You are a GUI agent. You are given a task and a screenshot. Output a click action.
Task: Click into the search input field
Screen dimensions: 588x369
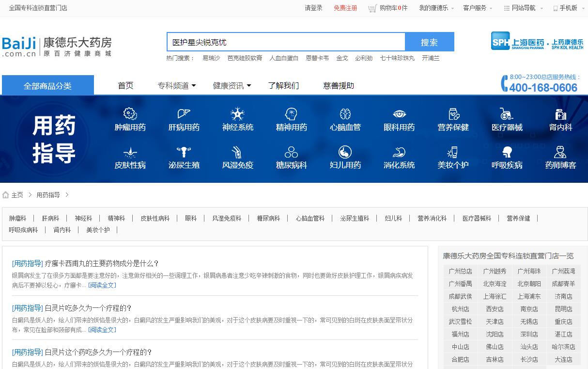[286, 42]
